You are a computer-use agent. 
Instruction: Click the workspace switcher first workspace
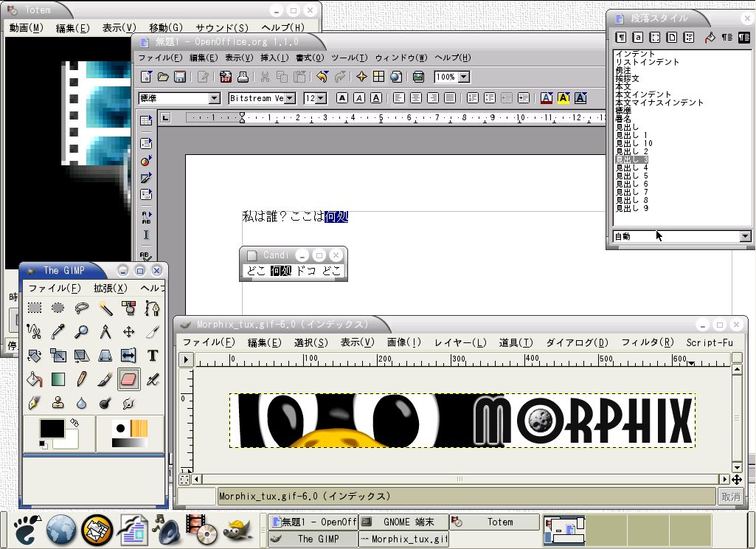click(563, 531)
